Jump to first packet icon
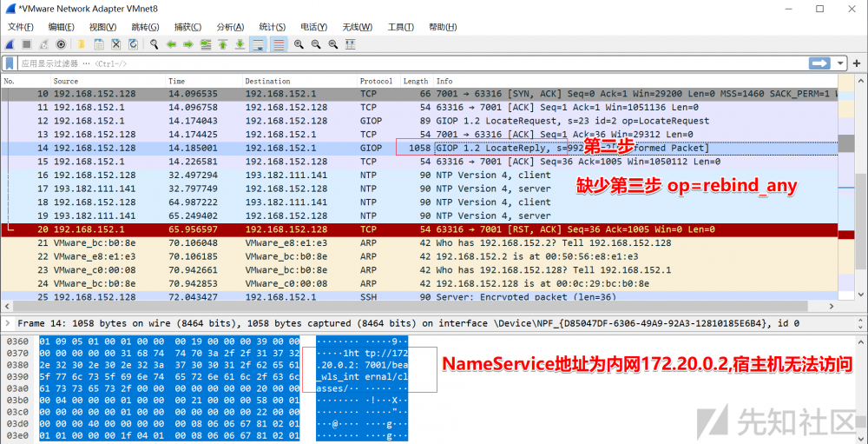This screenshot has height=444, width=868. tap(222, 44)
